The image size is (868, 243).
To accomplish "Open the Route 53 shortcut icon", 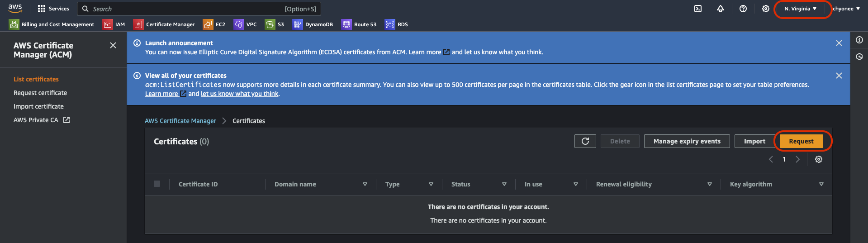I will coord(346,24).
